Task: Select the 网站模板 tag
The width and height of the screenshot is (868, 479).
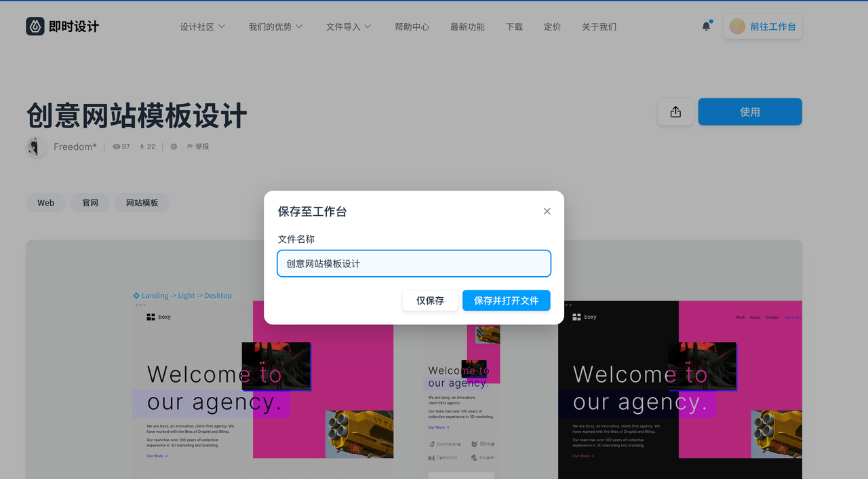Action: pyautogui.click(x=142, y=203)
